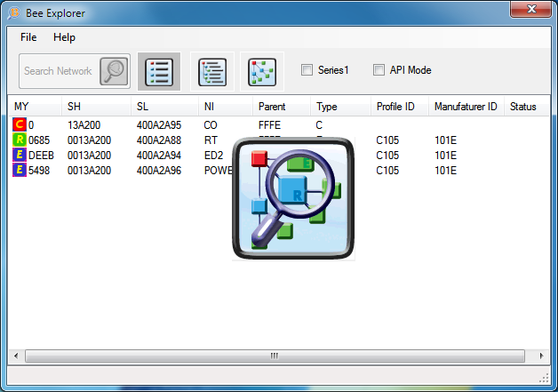This screenshot has width=558, height=392.
Task: Open the File menu
Action: tap(28, 37)
